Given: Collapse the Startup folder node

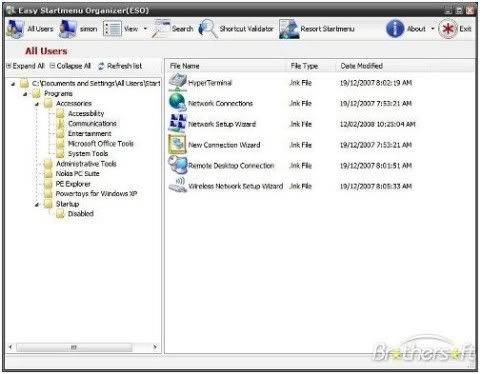Looking at the screenshot, I should tap(37, 204).
